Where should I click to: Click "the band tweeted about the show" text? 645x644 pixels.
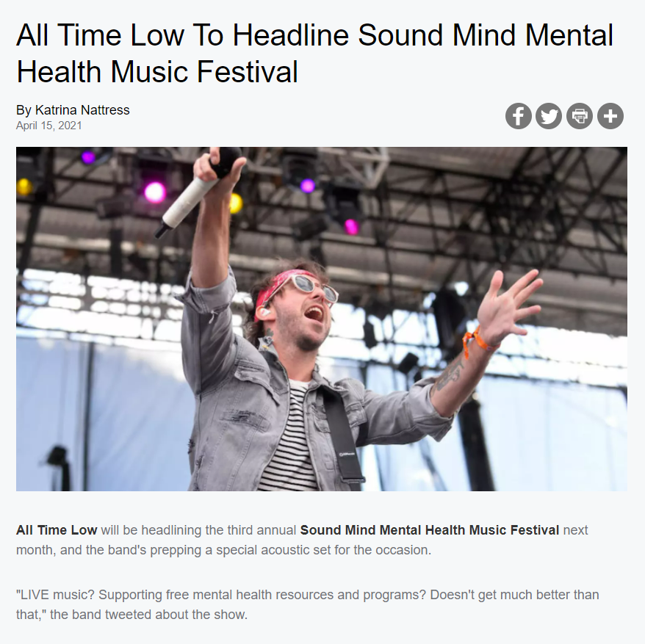148,615
